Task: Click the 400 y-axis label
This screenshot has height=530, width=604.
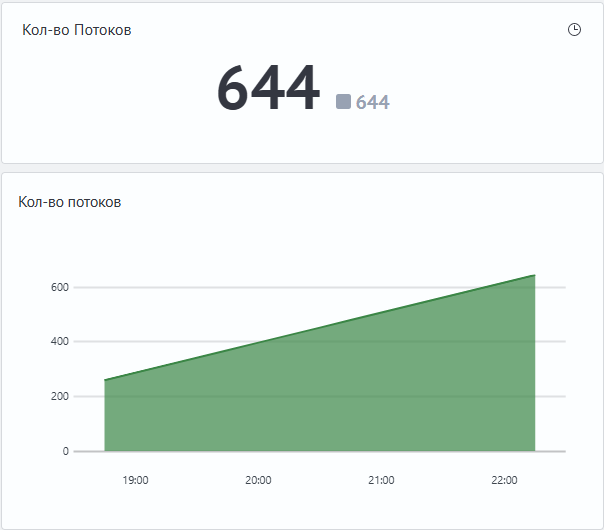Action: pos(60,341)
